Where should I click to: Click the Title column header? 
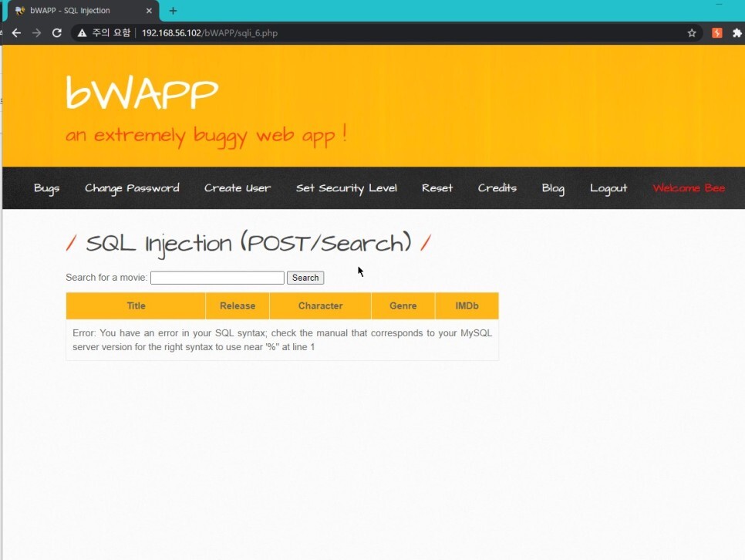[x=136, y=305]
